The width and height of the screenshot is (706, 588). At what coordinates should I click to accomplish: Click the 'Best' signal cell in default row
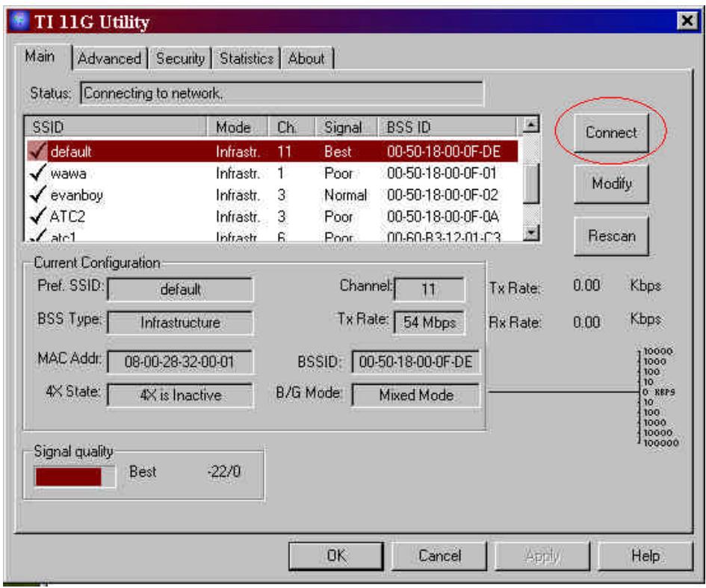tap(338, 151)
